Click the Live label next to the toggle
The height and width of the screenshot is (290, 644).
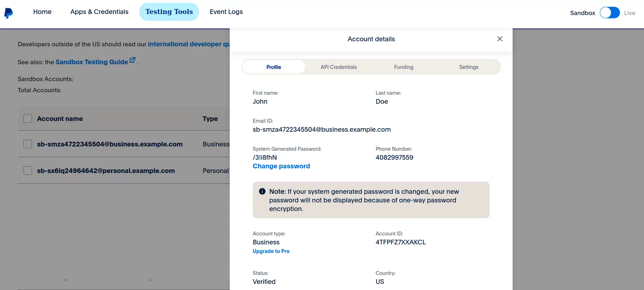coord(630,13)
